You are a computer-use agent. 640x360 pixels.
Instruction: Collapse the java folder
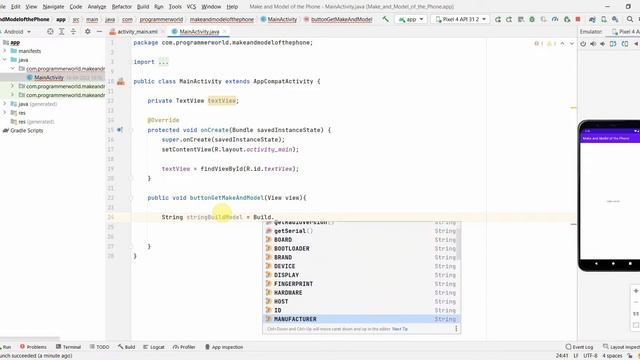pyautogui.click(x=5, y=60)
